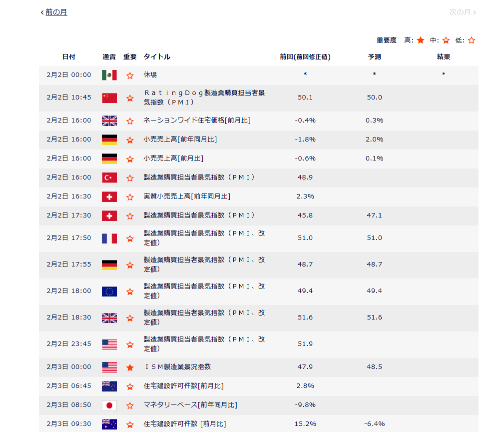
Task: Click the Japan flag on マネタリーベース row
Action: 109,405
